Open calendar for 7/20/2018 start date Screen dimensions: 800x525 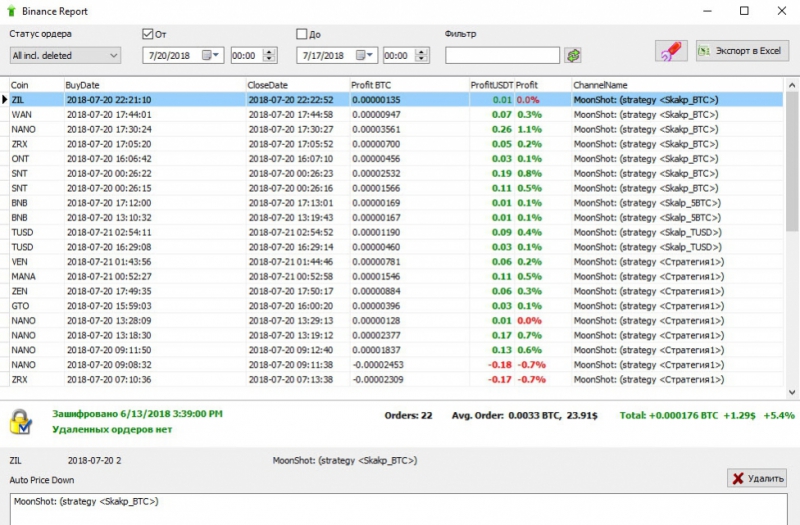pos(210,55)
